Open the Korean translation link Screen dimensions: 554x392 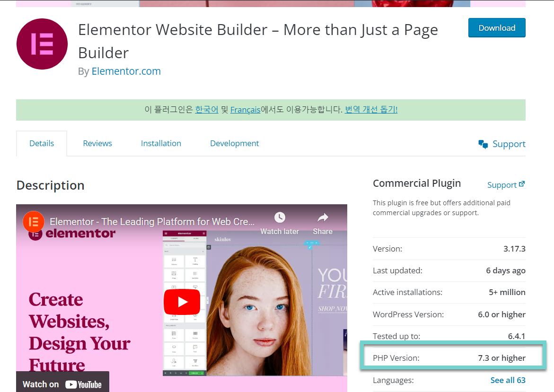207,109
